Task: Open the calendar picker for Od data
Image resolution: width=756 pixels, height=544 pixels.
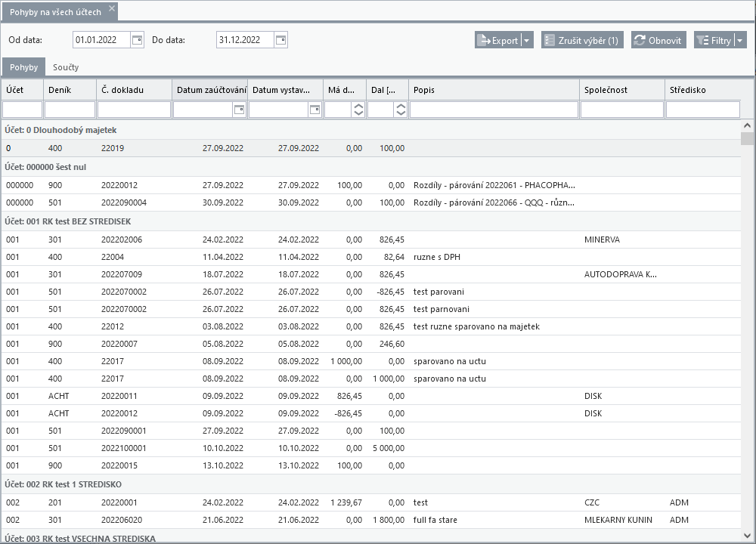Action: [x=138, y=40]
